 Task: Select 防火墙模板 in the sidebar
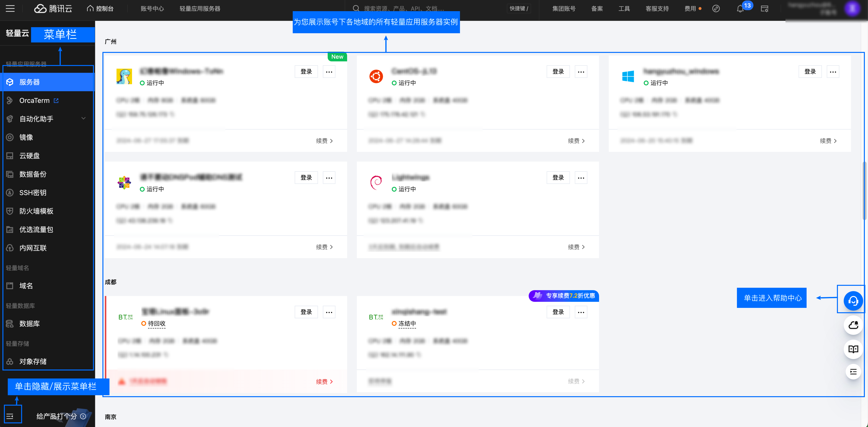pos(36,211)
